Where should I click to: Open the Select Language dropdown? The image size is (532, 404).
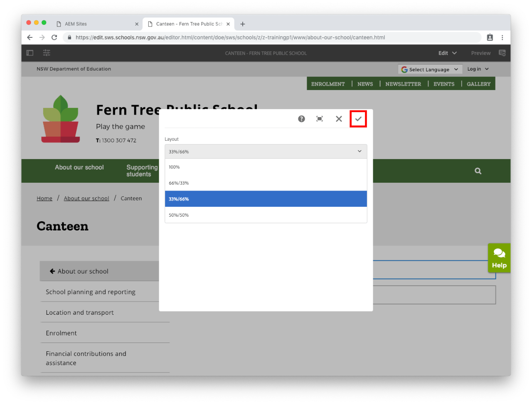pos(430,69)
